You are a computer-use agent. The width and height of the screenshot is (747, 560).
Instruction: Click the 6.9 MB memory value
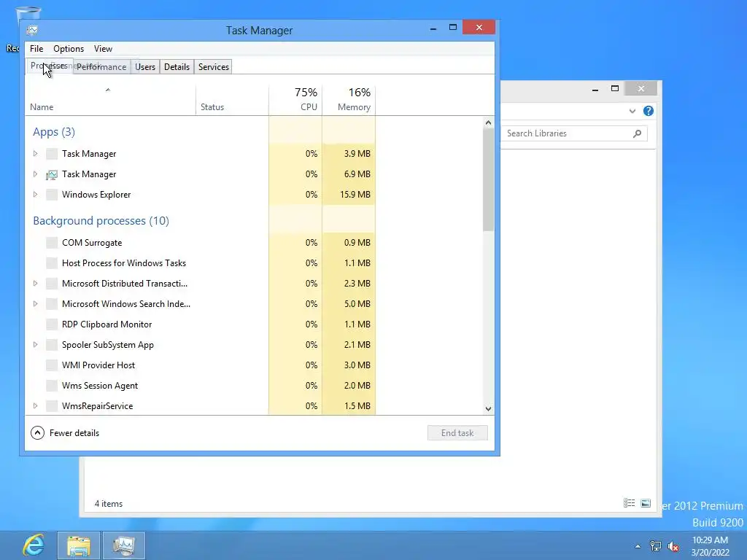point(357,174)
